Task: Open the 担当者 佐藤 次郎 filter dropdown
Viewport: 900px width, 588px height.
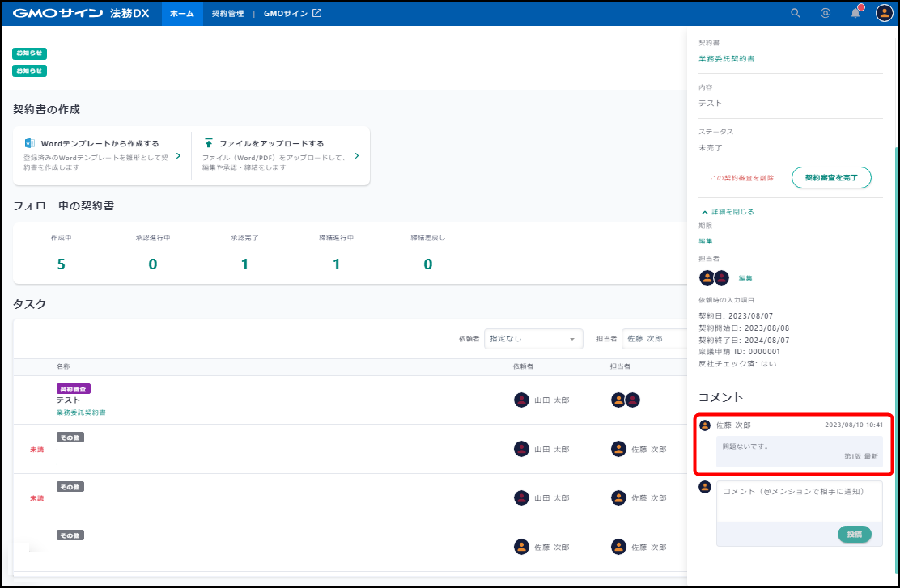Action: (654, 339)
